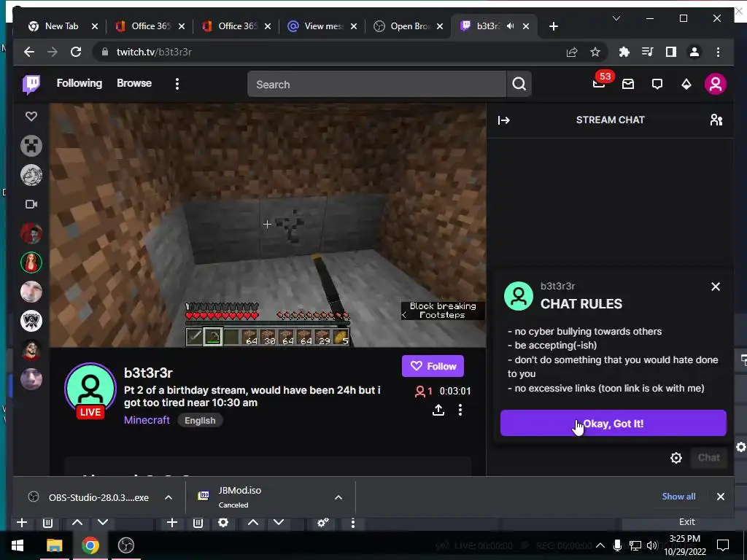Switch to the first Office 365 tab
Image resolution: width=747 pixels, height=560 pixels.
point(151,26)
